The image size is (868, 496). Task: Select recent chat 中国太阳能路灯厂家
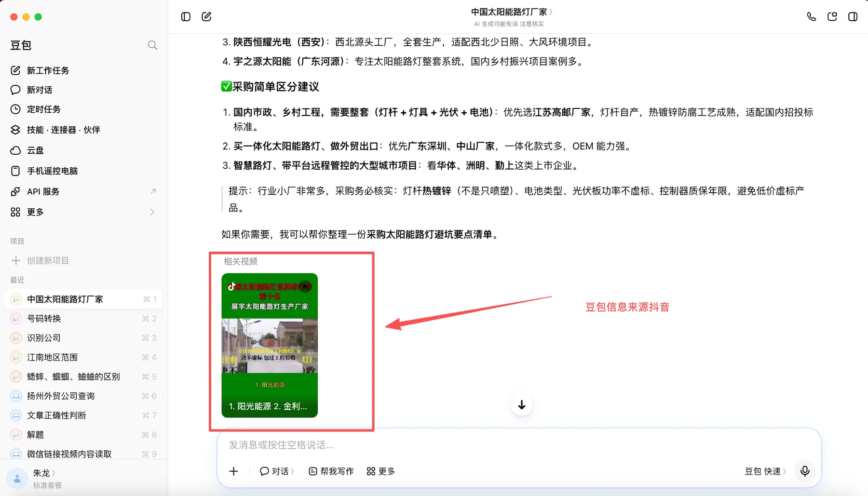click(83, 299)
